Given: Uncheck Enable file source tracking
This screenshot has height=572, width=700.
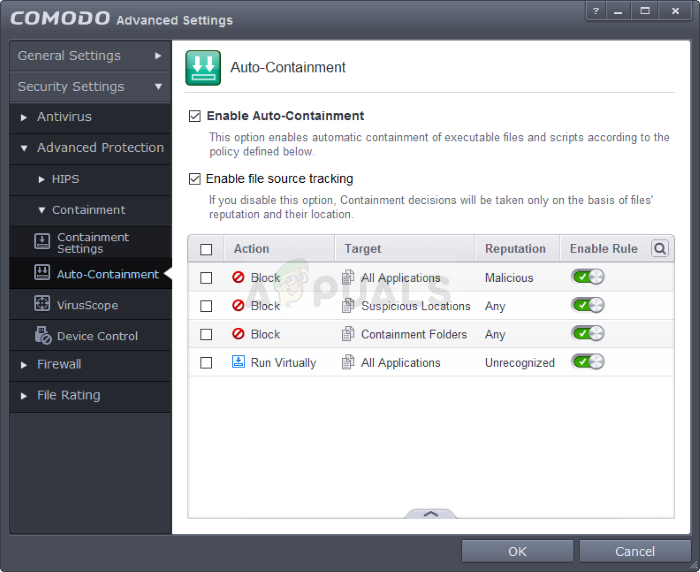Looking at the screenshot, I should [x=195, y=179].
